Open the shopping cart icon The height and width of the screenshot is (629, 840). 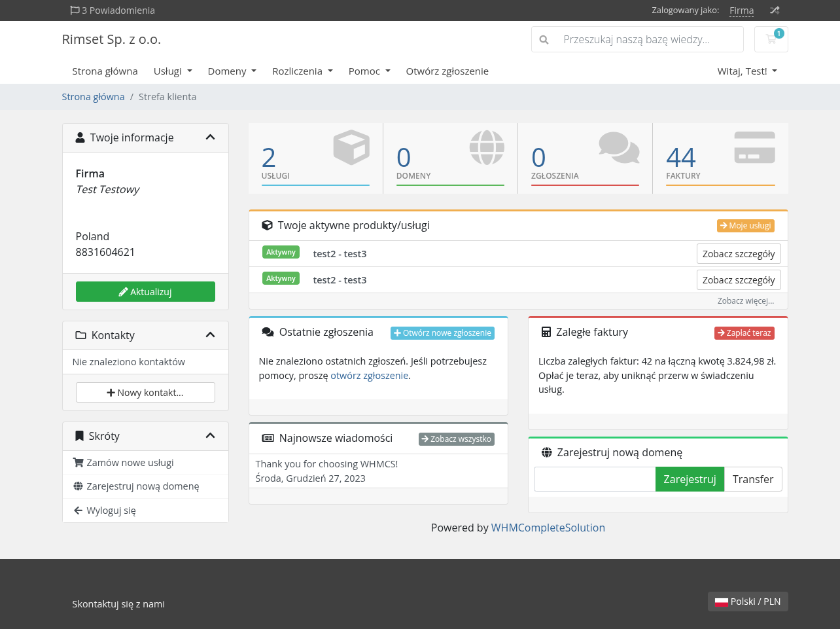[x=771, y=39]
